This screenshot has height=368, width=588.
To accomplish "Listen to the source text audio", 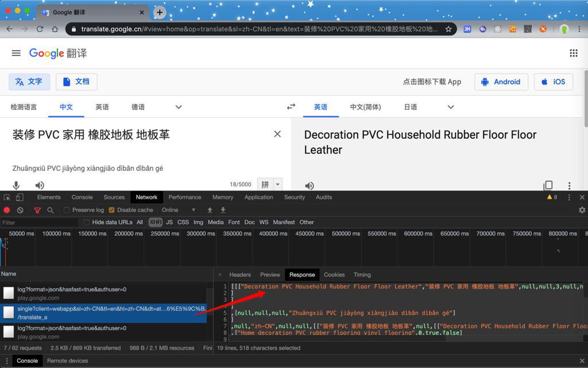I will (40, 185).
